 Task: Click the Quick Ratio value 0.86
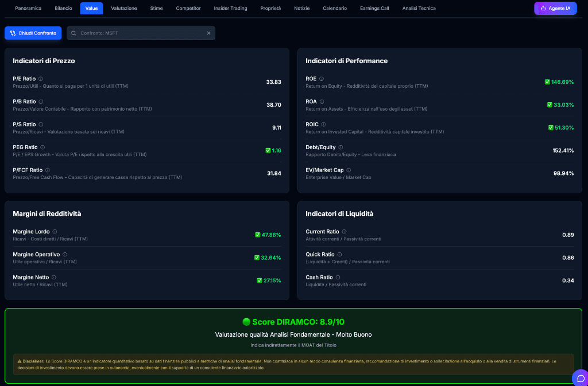(x=568, y=258)
